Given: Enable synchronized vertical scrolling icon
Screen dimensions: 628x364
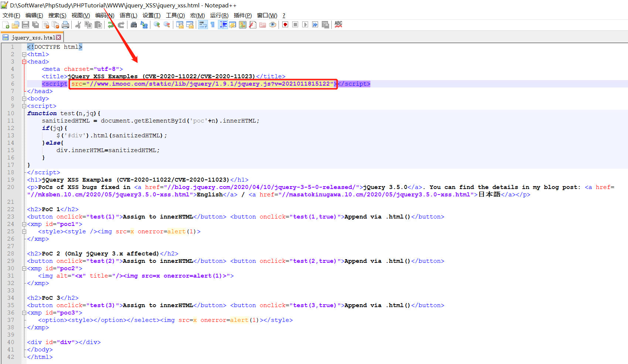Looking at the screenshot, I should pyautogui.click(x=180, y=25).
